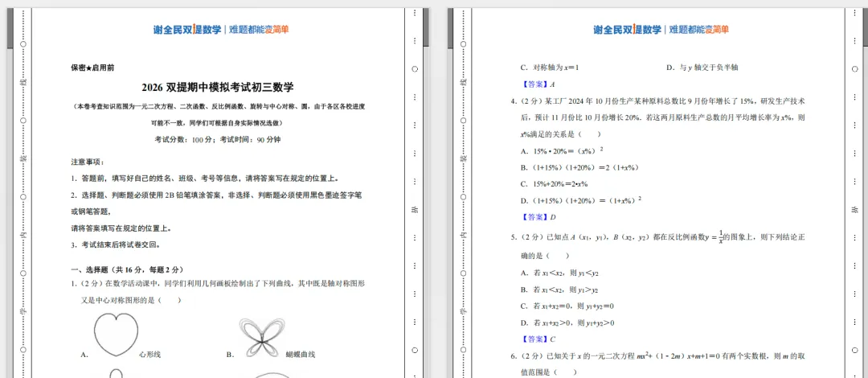
Task: Click the answer '【答案】D'
Action: (x=539, y=216)
